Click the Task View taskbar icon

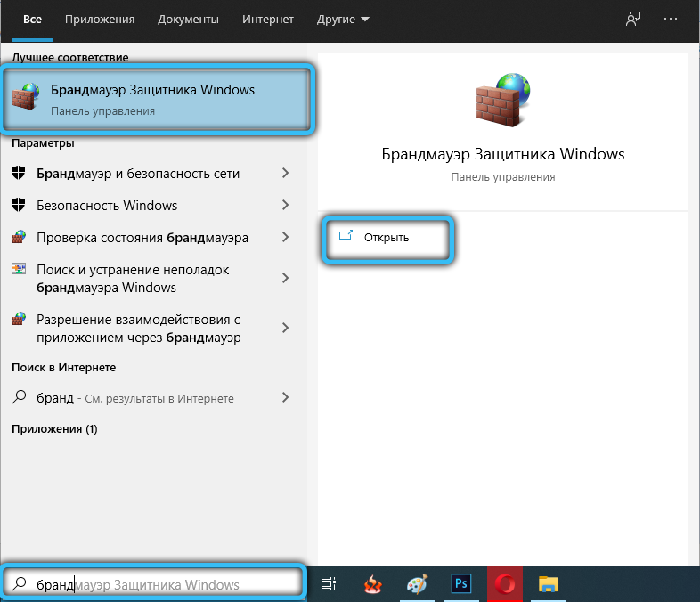coord(329,584)
